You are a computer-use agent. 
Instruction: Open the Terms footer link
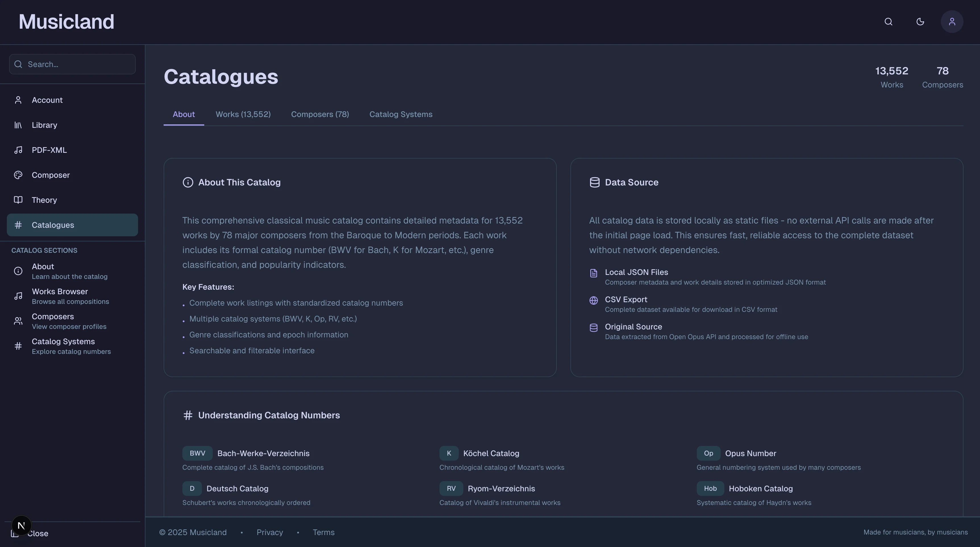click(x=323, y=532)
